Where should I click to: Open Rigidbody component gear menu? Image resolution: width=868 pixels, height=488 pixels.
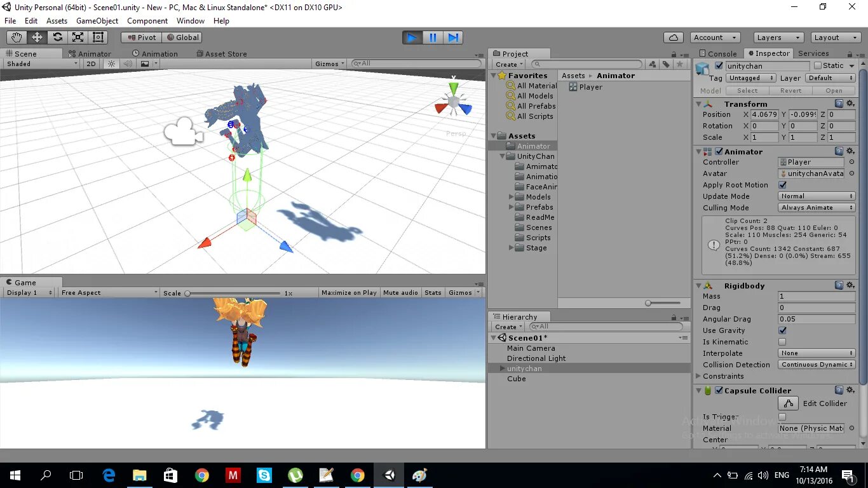[x=850, y=285]
